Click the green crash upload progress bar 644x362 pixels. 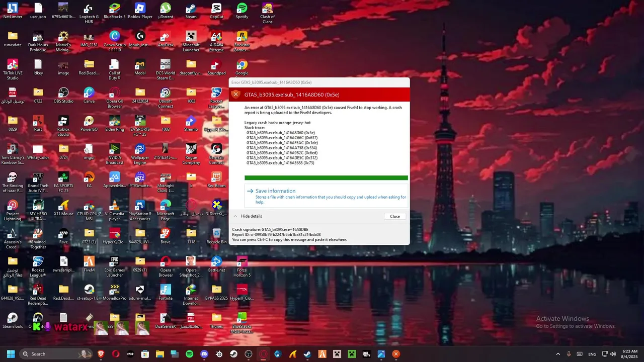click(326, 177)
